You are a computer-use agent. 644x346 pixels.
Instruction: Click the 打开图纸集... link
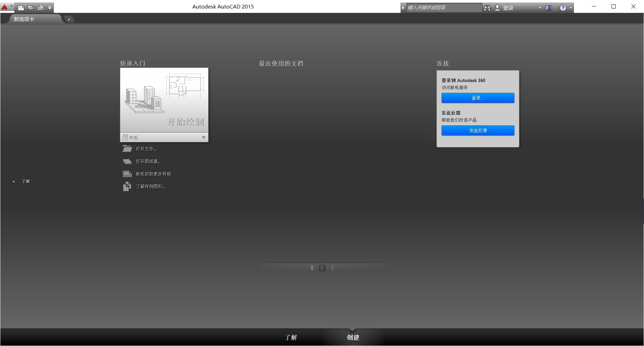coord(148,162)
